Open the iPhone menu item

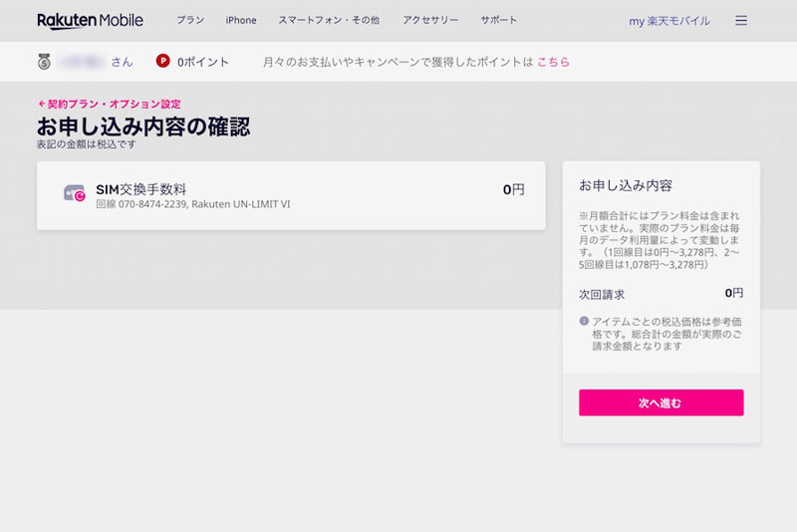point(241,20)
